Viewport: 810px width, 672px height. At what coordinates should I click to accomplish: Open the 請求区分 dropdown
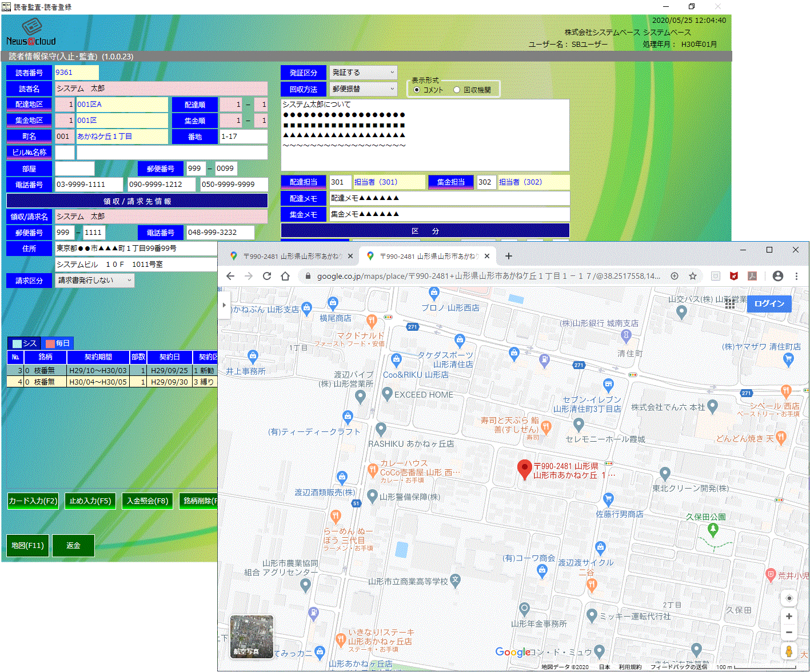pyautogui.click(x=95, y=281)
